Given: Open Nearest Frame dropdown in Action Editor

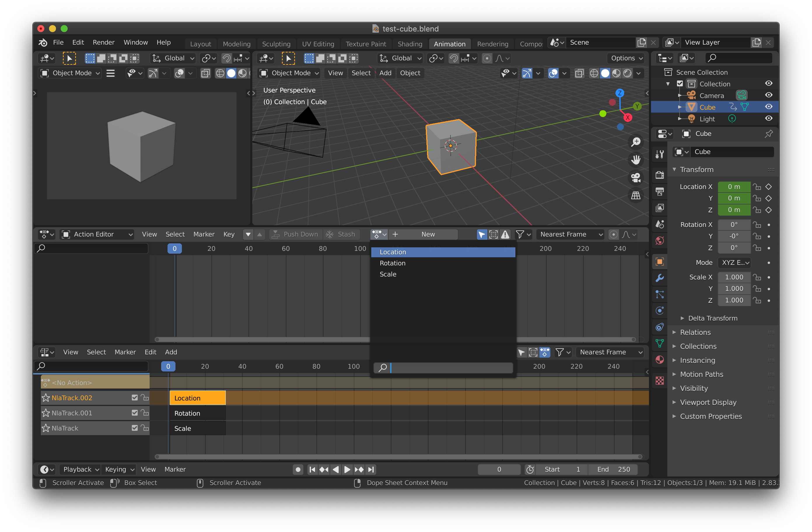Looking at the screenshot, I should tap(570, 235).
